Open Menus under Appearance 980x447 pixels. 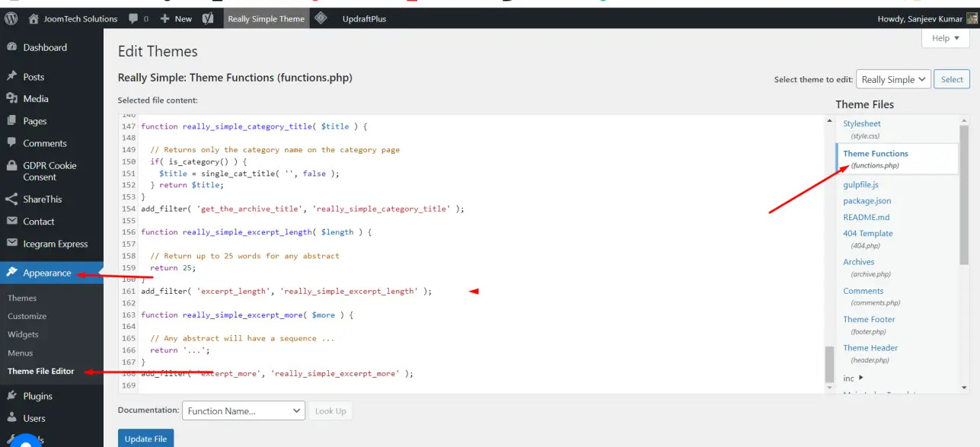[x=21, y=353]
